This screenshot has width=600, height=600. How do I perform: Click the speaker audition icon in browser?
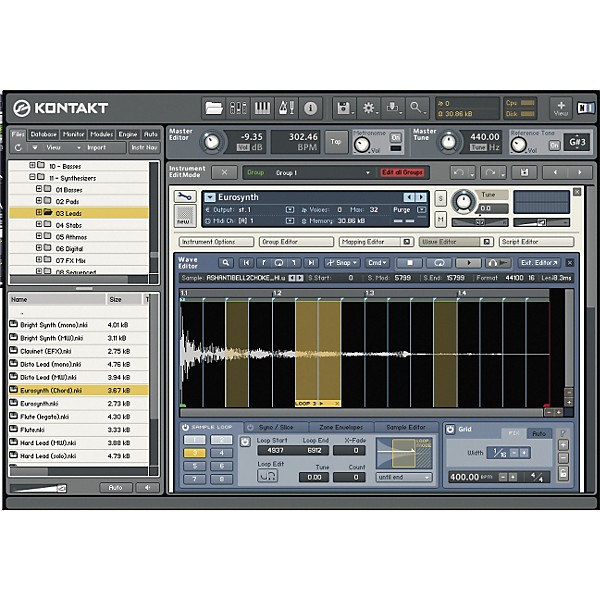(x=147, y=488)
